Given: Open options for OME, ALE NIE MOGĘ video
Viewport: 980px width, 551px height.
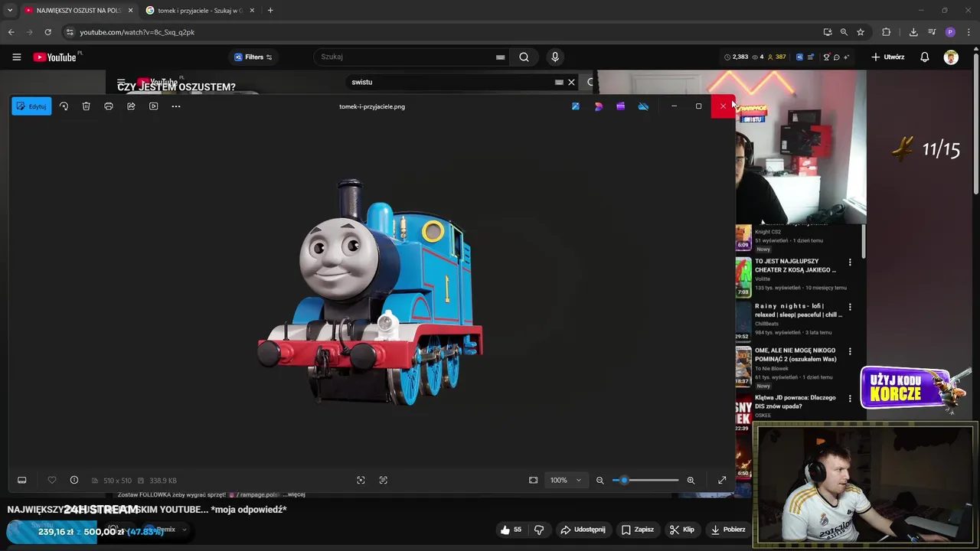Looking at the screenshot, I should point(850,351).
